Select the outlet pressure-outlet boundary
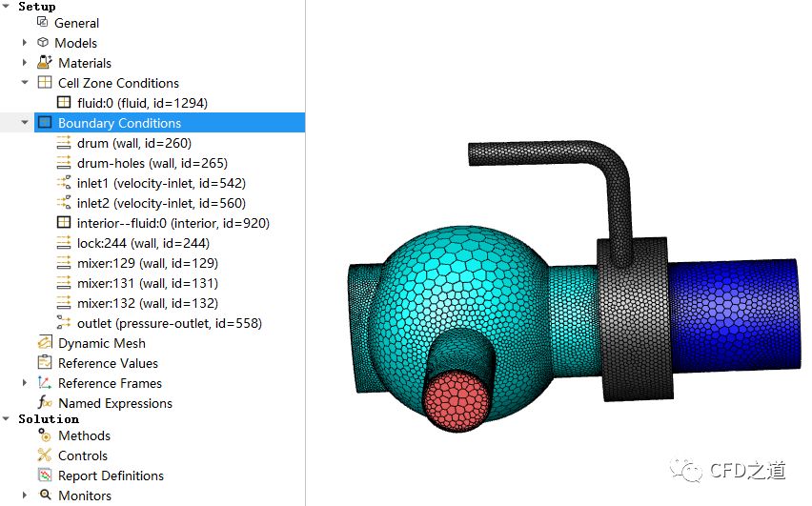Image resolution: width=812 pixels, height=506 pixels. click(x=169, y=323)
